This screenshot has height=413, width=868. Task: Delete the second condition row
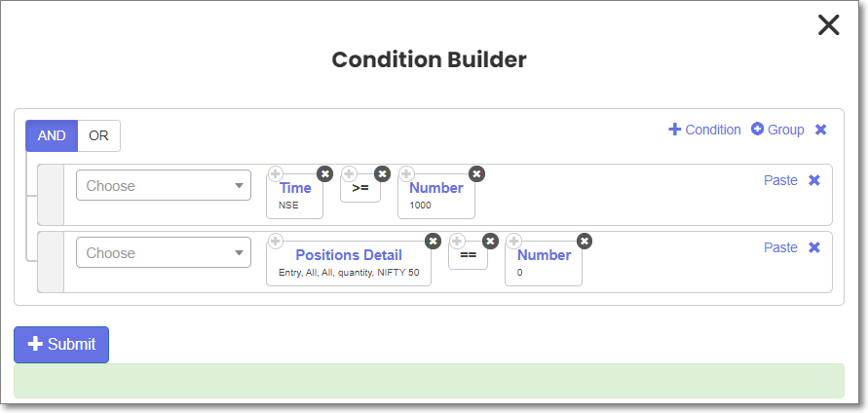click(x=814, y=247)
